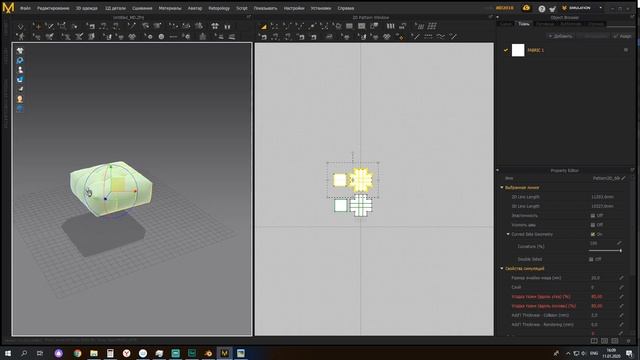The height and width of the screenshot is (360, 640).
Task: Open the Аватар menu
Action: pos(195,8)
